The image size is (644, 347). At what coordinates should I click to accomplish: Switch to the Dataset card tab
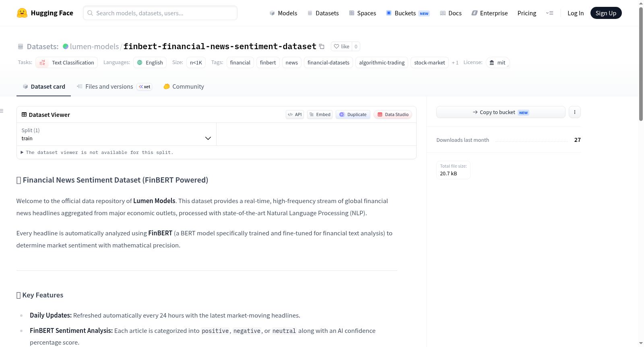(43, 86)
